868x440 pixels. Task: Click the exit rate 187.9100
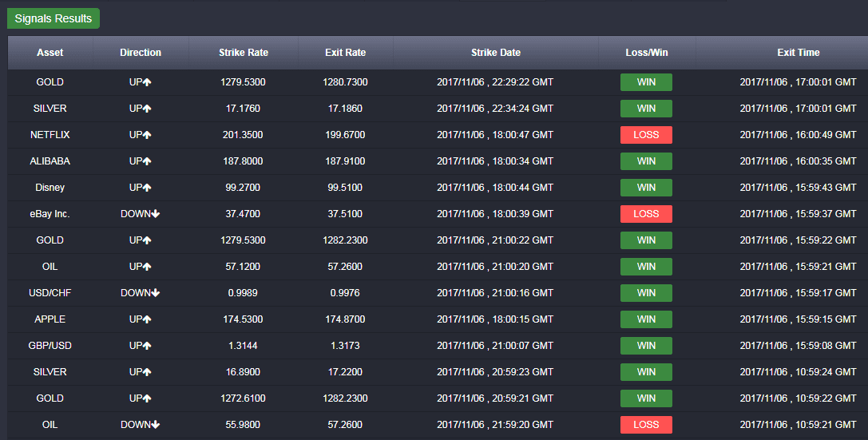point(345,161)
